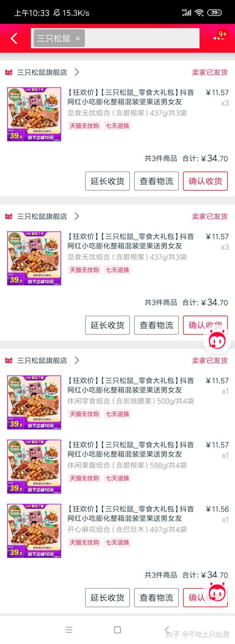Click 查看物流 for third order
The image size is (235, 644).
click(156, 598)
